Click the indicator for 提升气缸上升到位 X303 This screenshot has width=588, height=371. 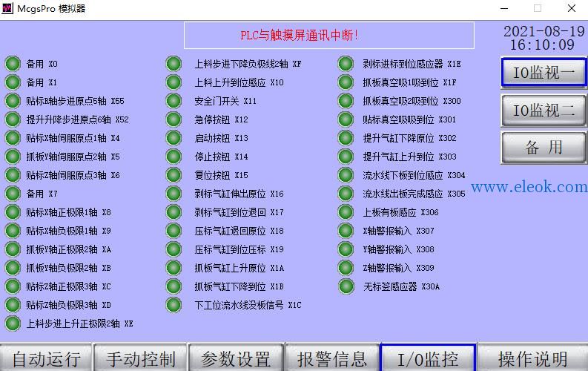click(x=346, y=157)
